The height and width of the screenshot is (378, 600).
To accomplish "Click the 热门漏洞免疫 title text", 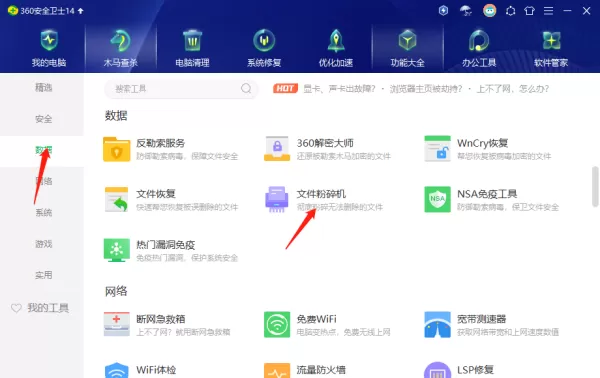I will [166, 245].
